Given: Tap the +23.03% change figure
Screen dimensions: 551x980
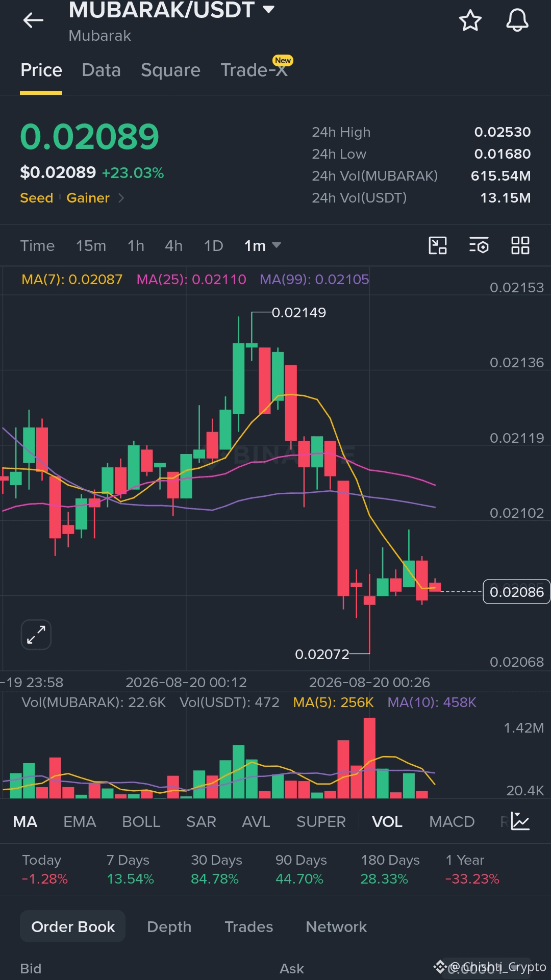Looking at the screenshot, I should point(133,173).
